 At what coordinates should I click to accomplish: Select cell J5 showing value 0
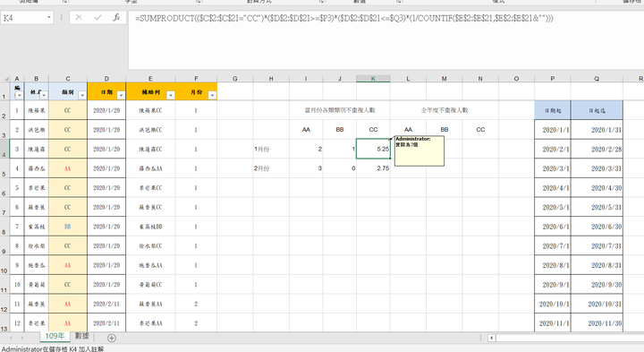(x=340, y=168)
